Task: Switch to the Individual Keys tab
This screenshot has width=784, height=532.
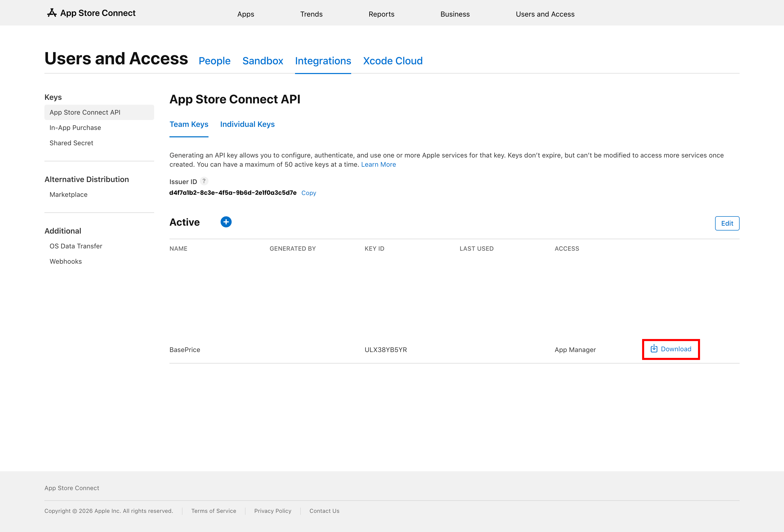Action: point(247,124)
